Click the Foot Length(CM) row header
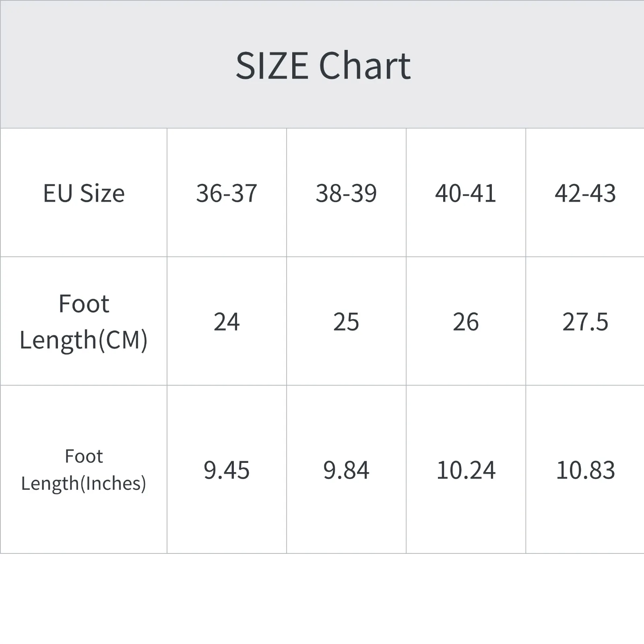 [84, 321]
